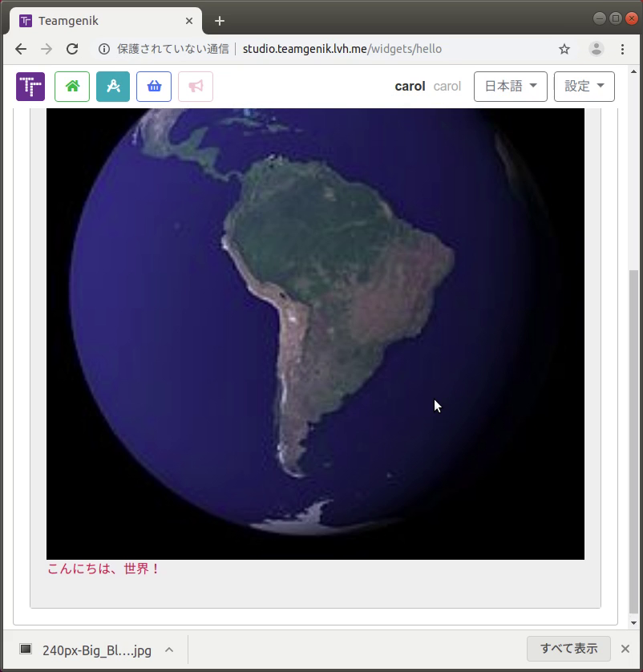Open the blue shopping basket icon
This screenshot has height=672, width=643.
click(x=154, y=87)
